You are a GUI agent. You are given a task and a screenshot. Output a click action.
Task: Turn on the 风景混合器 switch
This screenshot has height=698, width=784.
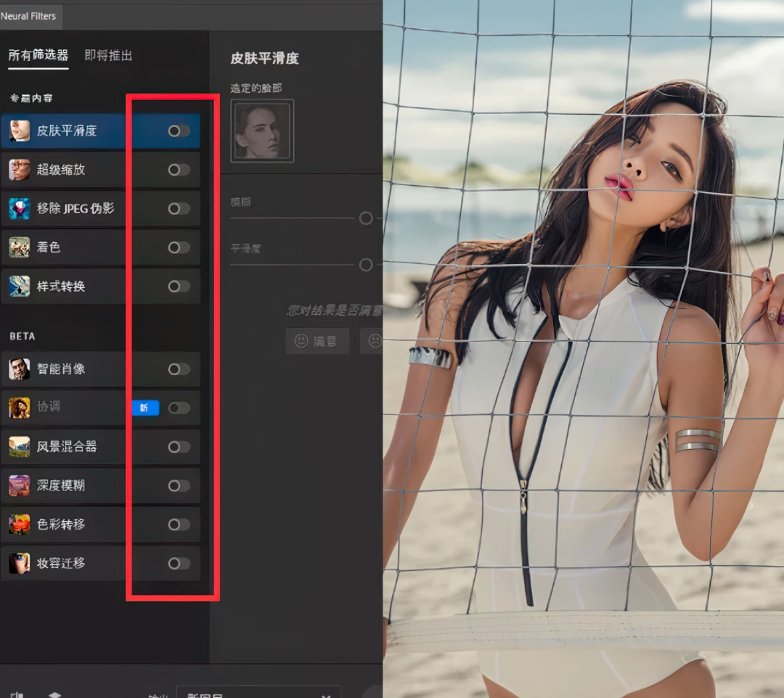tap(179, 447)
